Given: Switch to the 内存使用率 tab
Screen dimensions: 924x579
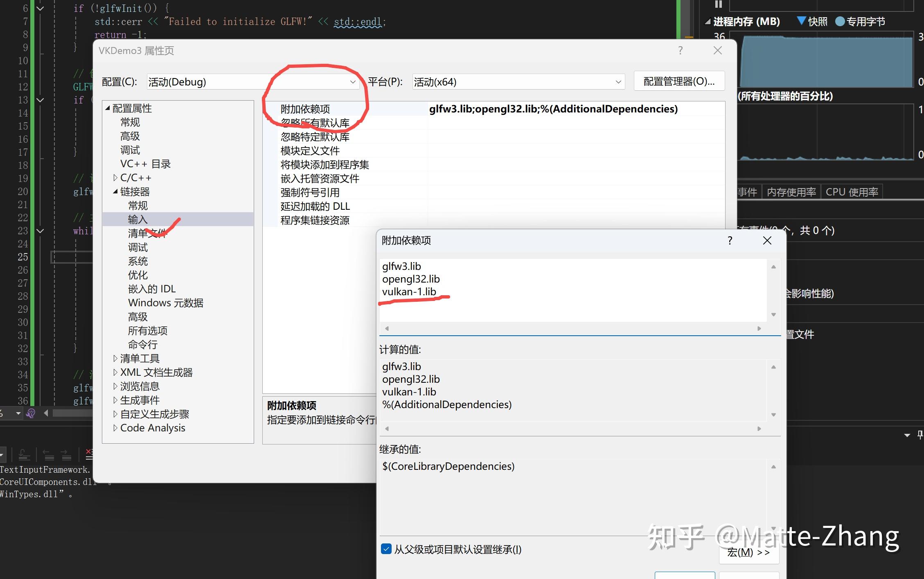Looking at the screenshot, I should (791, 191).
